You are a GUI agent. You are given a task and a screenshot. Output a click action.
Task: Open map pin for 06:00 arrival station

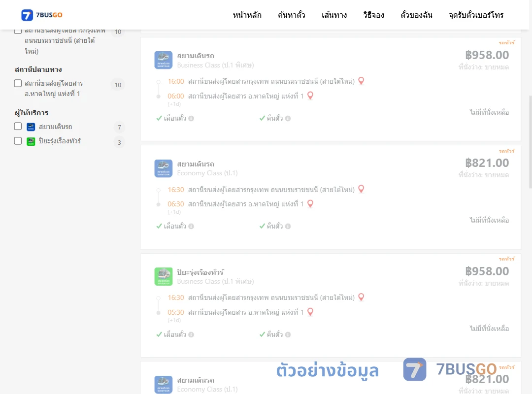[310, 96]
